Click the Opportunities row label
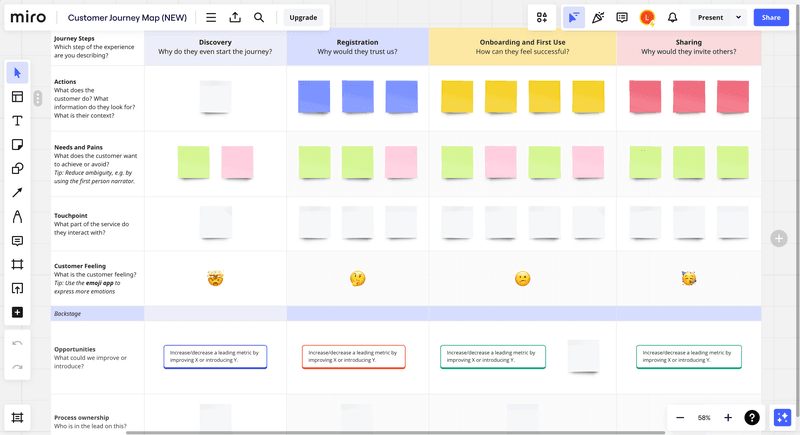This screenshot has width=800, height=435. point(75,349)
